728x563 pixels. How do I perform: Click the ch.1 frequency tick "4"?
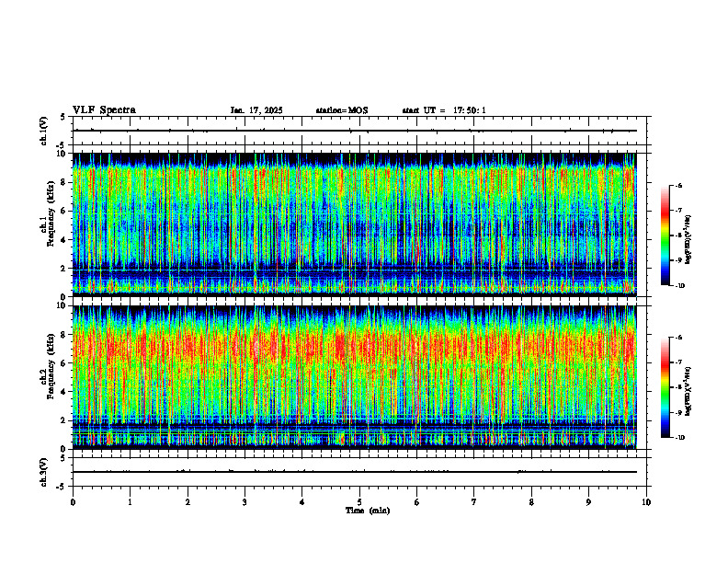(x=64, y=240)
